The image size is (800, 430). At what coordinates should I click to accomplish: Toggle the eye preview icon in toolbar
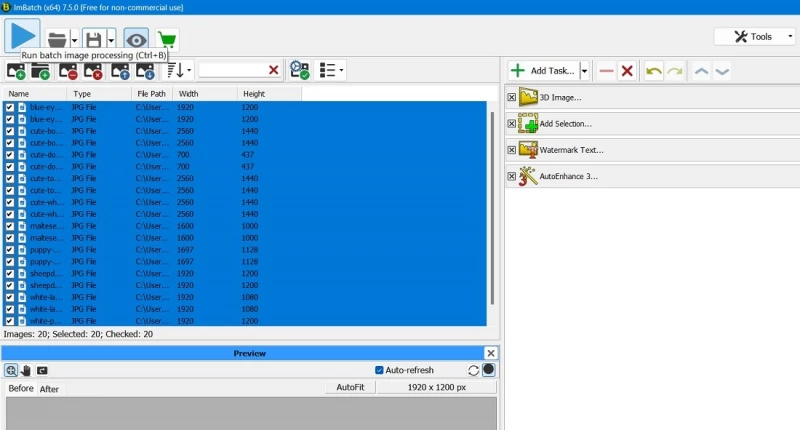point(136,39)
